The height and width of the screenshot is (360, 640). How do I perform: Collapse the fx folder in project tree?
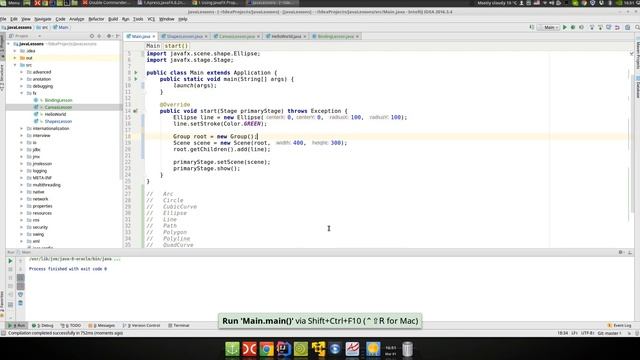pyautogui.click(x=22, y=93)
